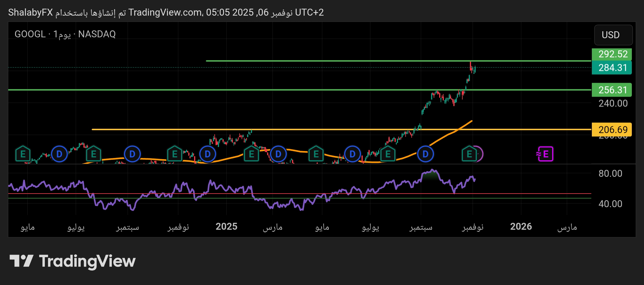
Task: Click the D dividend icon near March 2025
Action: click(278, 154)
